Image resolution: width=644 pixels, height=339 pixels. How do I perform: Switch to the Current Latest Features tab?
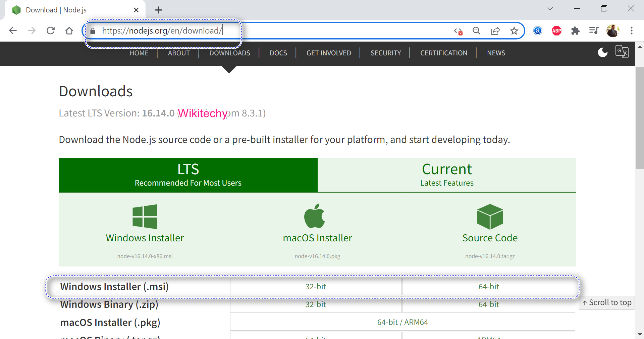click(x=447, y=175)
